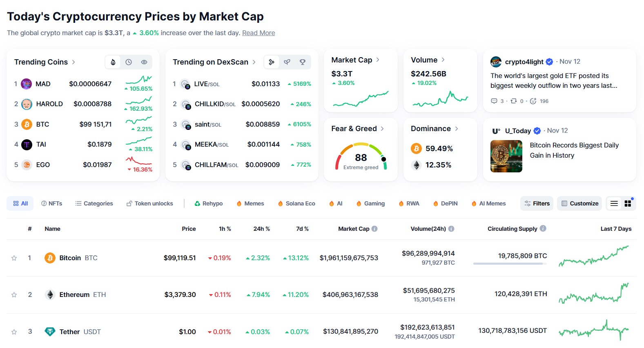This screenshot has width=644, height=348.
Task: Expand the Trending Coins section
Action: point(74,62)
